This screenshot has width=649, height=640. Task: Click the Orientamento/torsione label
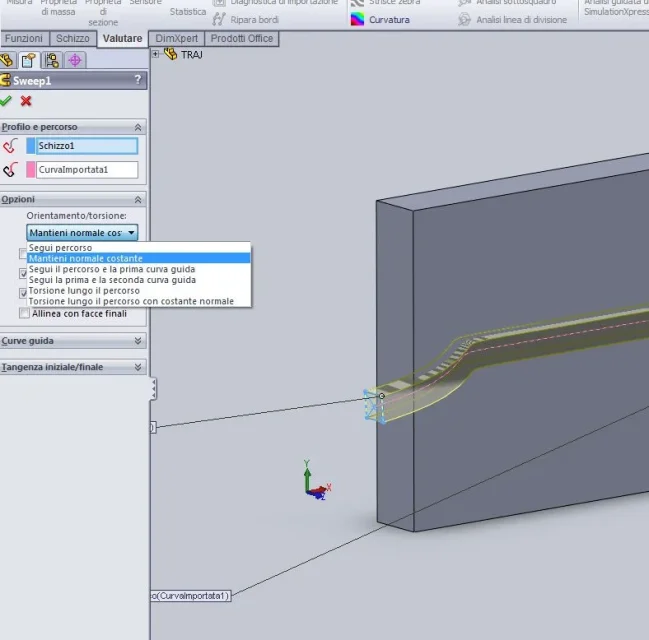point(77,216)
